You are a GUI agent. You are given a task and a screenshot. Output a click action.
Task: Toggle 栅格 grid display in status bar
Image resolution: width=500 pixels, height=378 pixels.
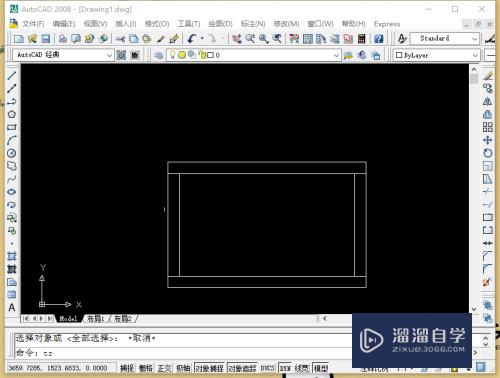click(x=145, y=368)
